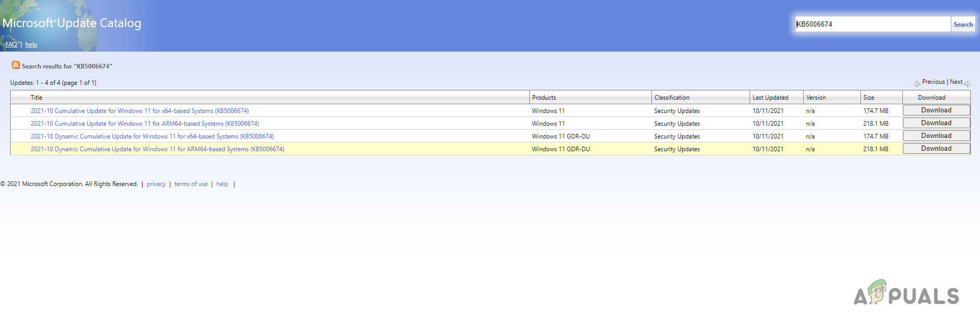
Task: Click 'Security Updates' in the first row
Action: click(x=677, y=111)
